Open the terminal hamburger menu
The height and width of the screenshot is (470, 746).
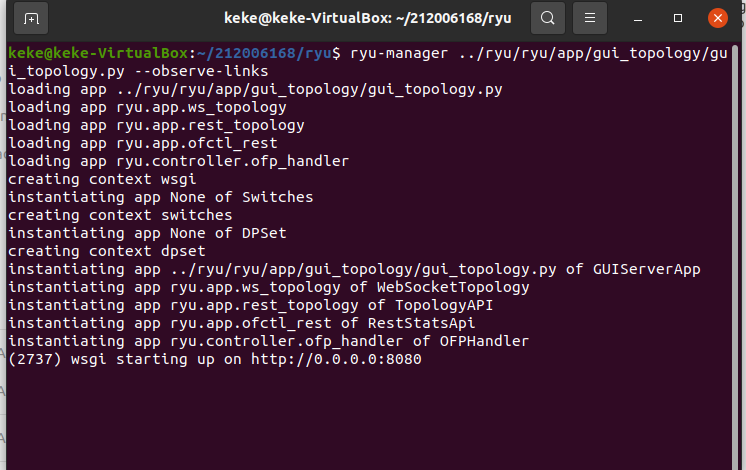click(589, 19)
